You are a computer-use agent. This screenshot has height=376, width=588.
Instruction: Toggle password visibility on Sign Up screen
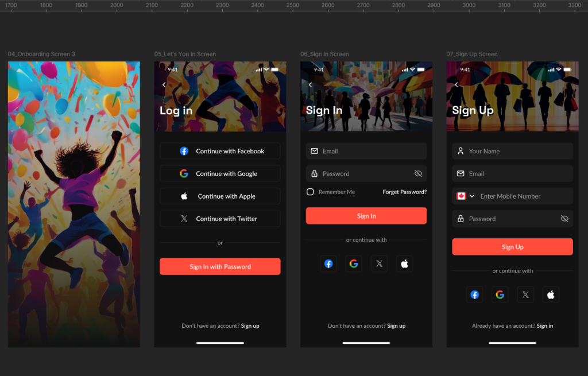tap(564, 219)
